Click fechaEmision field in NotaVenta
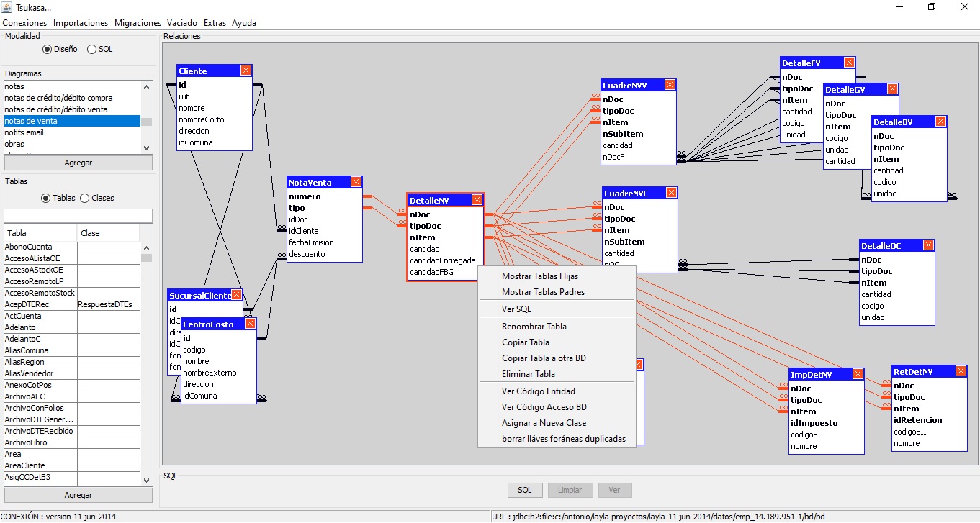The image size is (980, 523). click(x=311, y=242)
